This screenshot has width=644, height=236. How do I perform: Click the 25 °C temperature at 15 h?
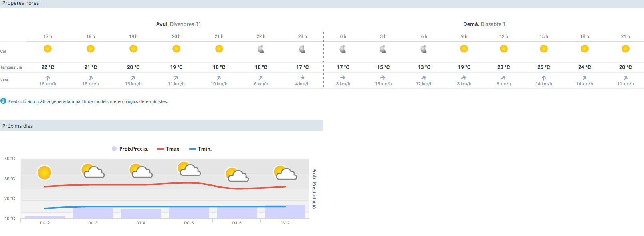coord(544,67)
